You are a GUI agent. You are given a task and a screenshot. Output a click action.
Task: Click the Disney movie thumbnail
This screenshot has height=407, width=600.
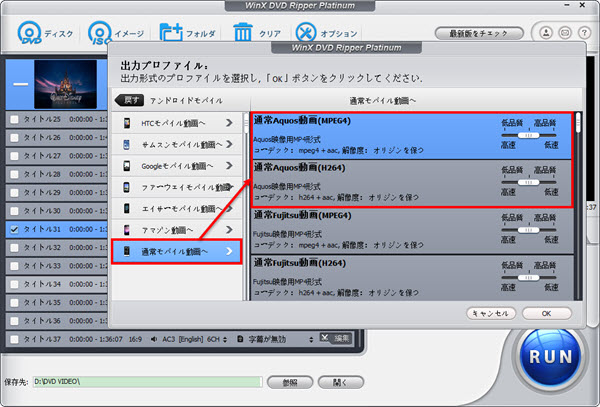pyautogui.click(x=65, y=84)
